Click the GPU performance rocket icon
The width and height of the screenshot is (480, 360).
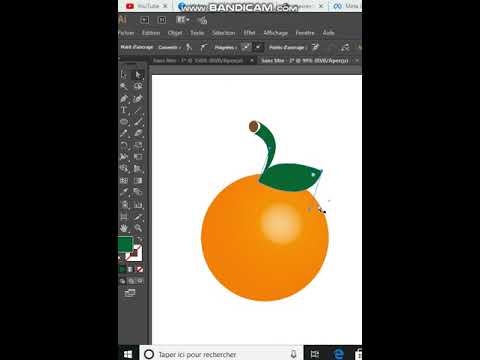point(202,21)
